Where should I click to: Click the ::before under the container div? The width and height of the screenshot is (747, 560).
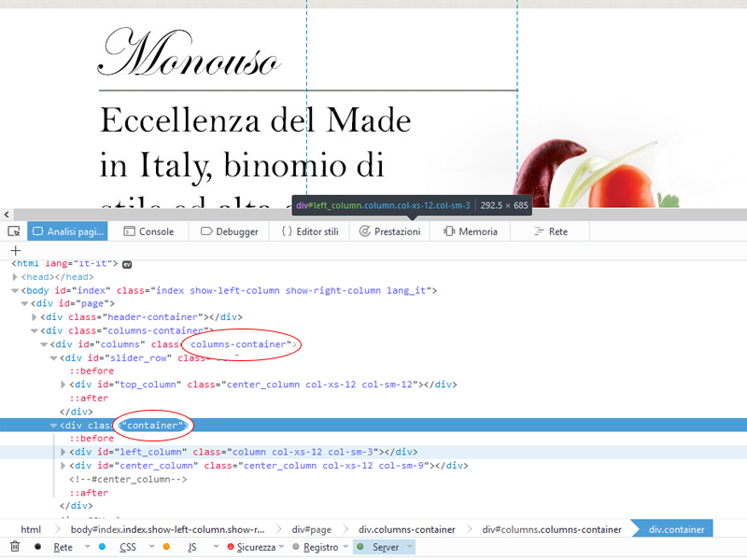[x=92, y=438]
